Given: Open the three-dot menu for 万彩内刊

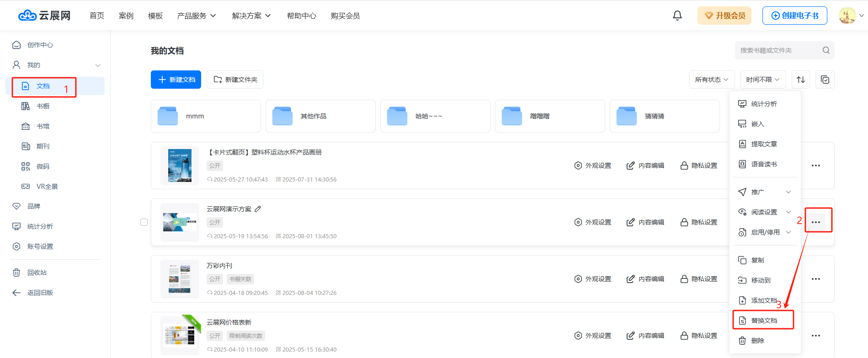Looking at the screenshot, I should tap(815, 279).
